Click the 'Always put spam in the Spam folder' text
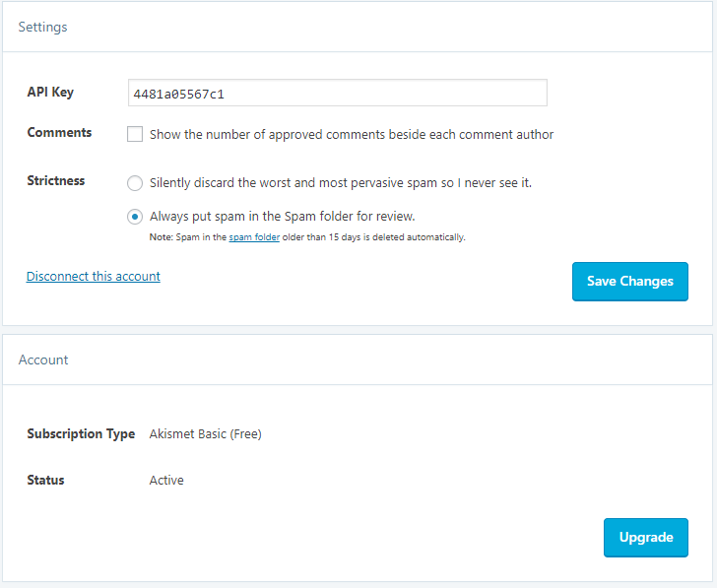Viewport: 717px width, 588px height. click(x=282, y=217)
